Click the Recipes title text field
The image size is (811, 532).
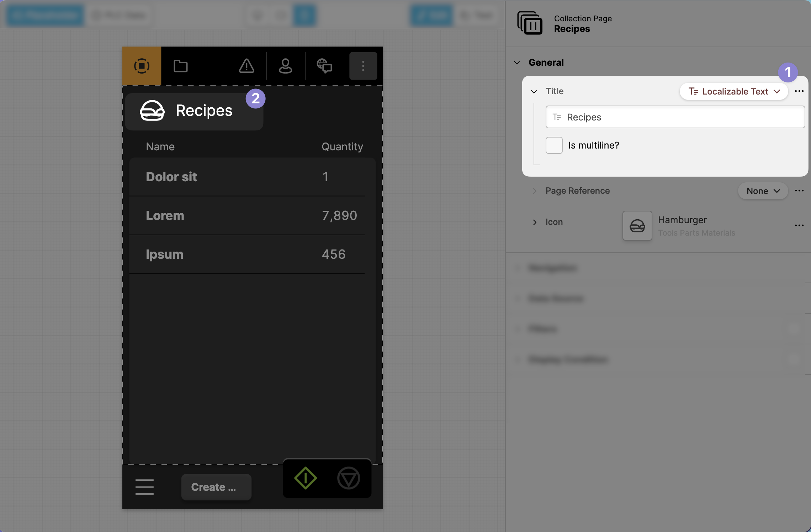[x=675, y=117]
